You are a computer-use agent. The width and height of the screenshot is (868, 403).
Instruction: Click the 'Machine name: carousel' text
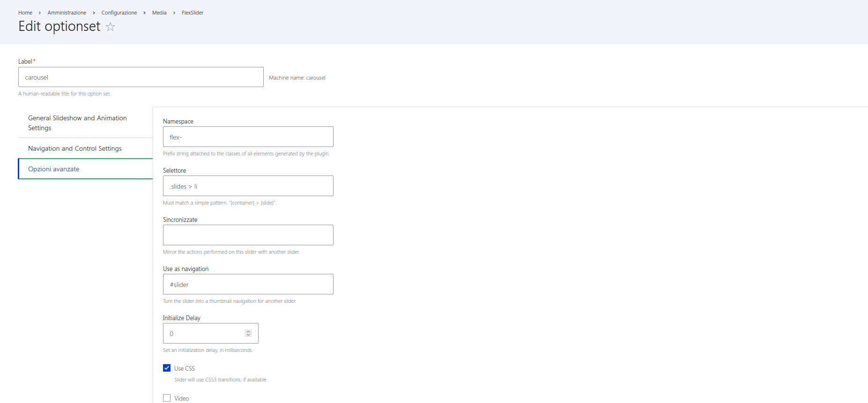coord(297,78)
